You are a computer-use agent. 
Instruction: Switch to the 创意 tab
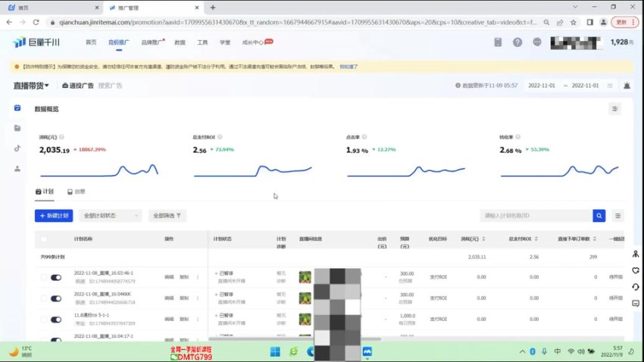[x=76, y=192]
